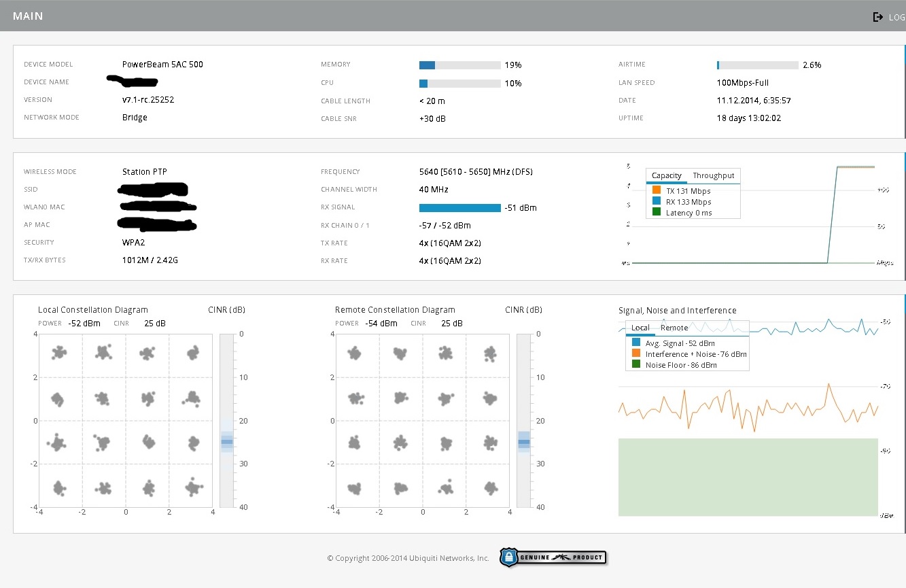Switch to the Throughput tab

(x=714, y=175)
